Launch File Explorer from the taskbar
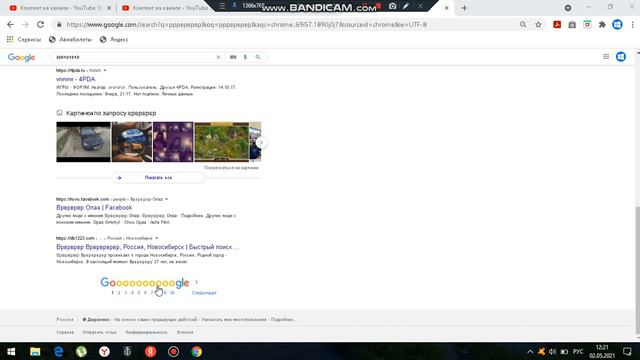The width and height of the screenshot is (640, 360). [35, 351]
